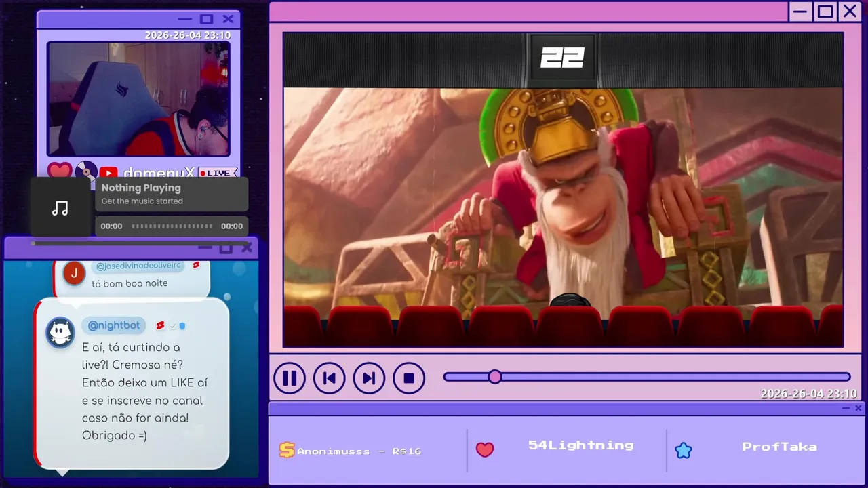Click the blue shield badge beside nightbot
The width and height of the screenshot is (868, 488).
182,326
